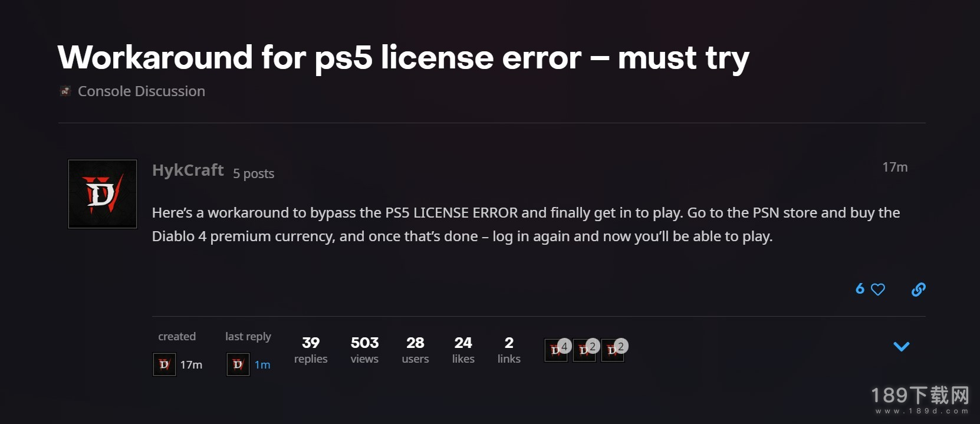Click the 28 users stat

(x=415, y=350)
